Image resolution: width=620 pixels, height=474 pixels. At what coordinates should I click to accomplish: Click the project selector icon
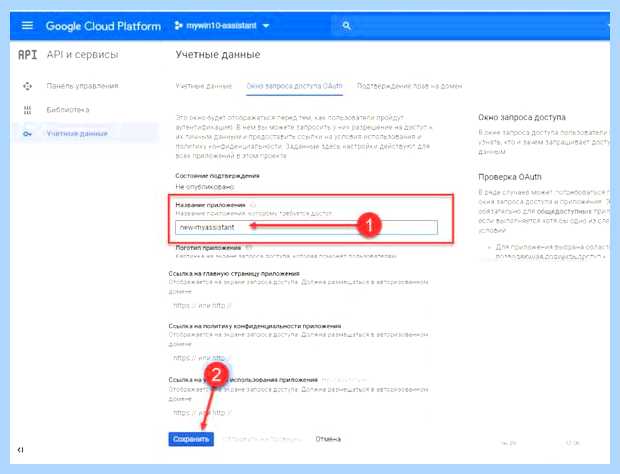pos(178,26)
